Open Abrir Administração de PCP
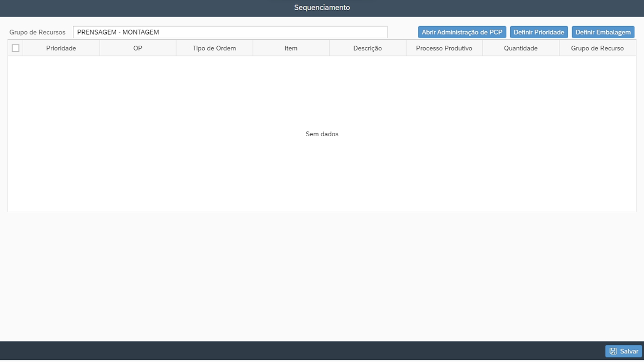The image size is (644, 362). (462, 32)
